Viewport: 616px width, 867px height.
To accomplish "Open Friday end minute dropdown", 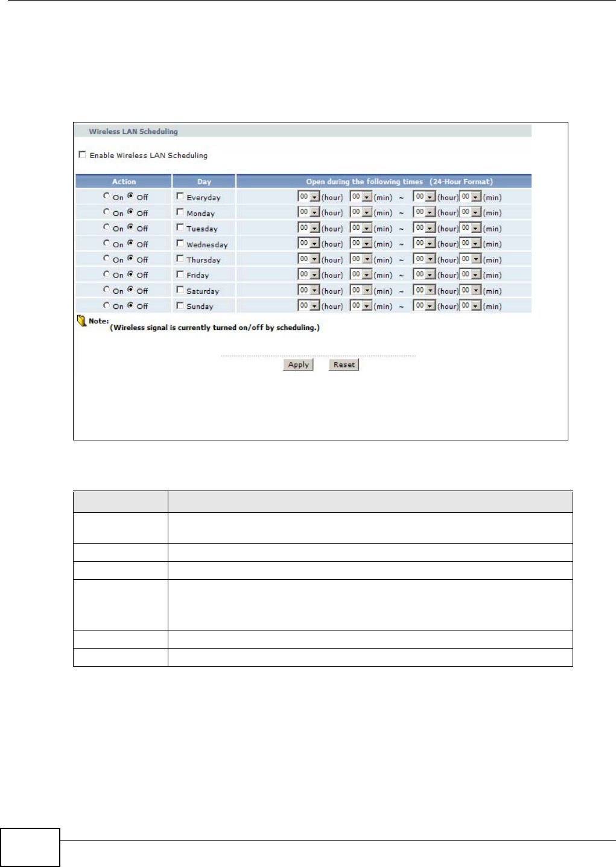I will pos(470,275).
